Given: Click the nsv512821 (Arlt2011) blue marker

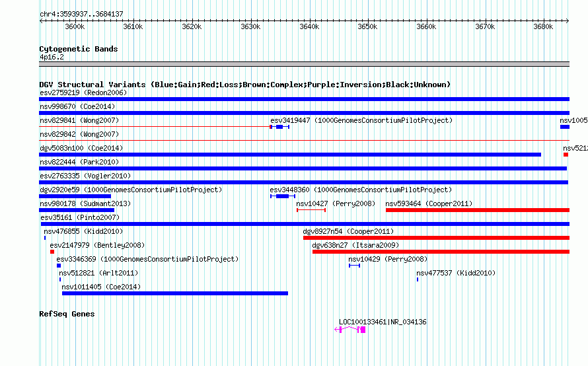Looking at the screenshot, I should (x=60, y=279).
